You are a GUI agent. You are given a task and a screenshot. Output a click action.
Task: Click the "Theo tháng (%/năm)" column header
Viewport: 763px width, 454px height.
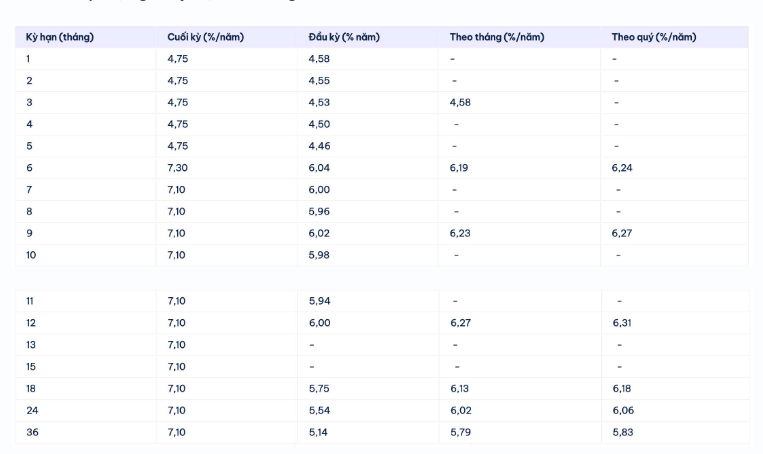pos(497,37)
